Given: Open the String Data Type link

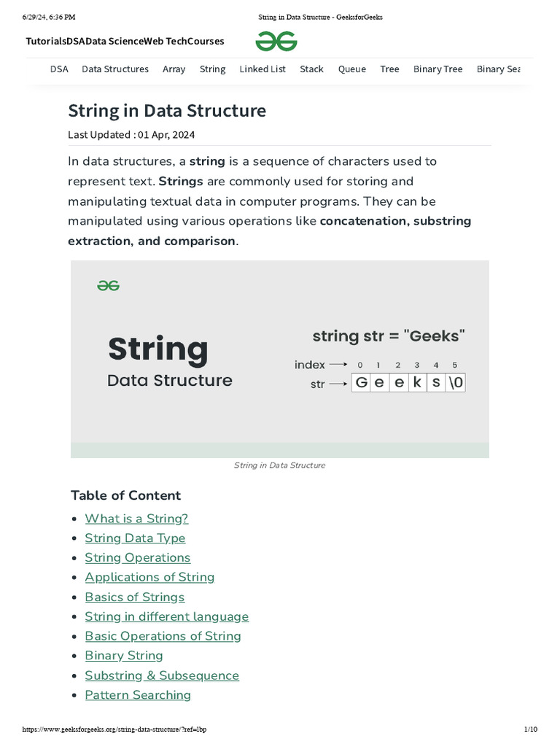Looking at the screenshot, I should point(135,538).
